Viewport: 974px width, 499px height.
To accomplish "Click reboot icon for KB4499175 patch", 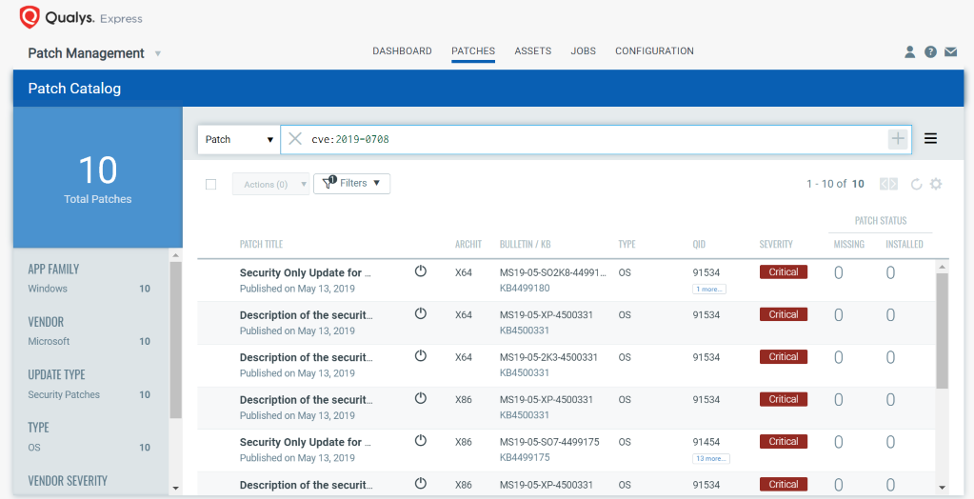I will (x=421, y=441).
